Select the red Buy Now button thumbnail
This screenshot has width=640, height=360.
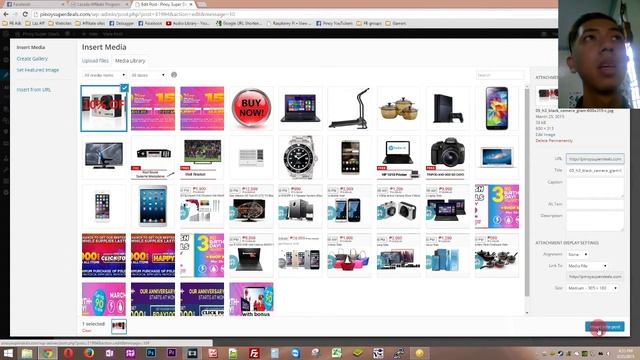[251, 108]
